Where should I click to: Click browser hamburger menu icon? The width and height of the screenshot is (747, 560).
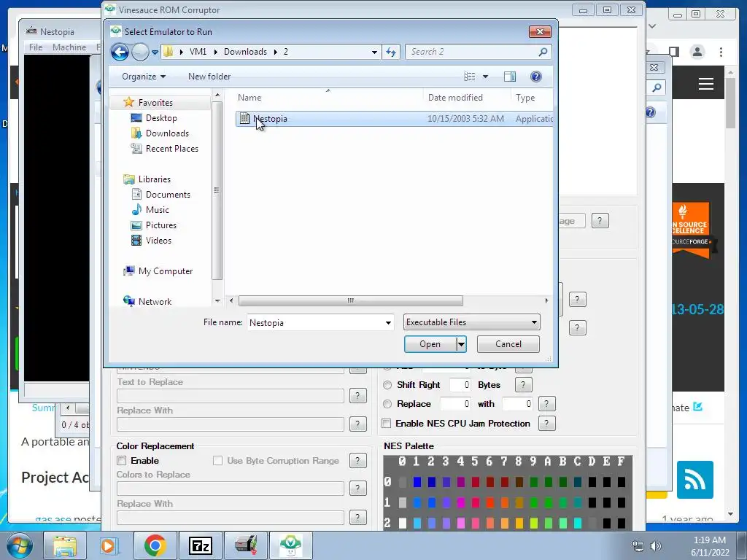pyautogui.click(x=706, y=84)
